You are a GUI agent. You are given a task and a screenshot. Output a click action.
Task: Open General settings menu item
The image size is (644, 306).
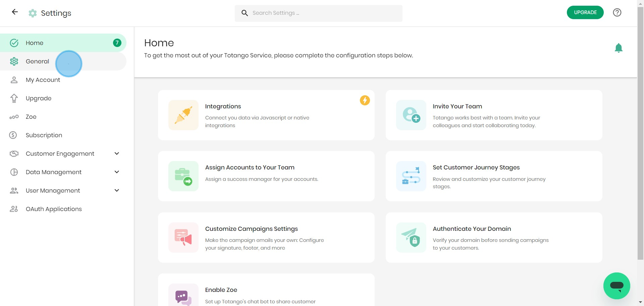click(x=63, y=61)
